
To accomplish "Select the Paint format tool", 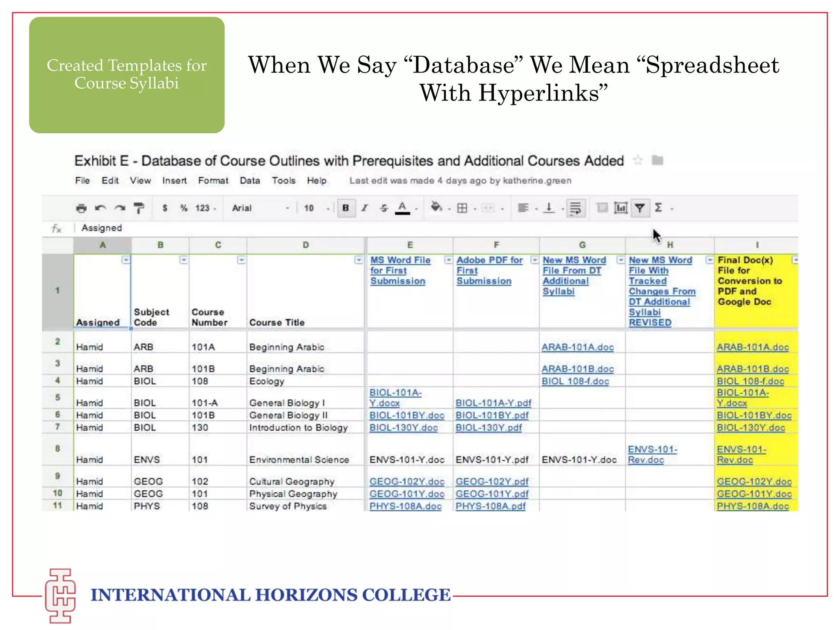I will [x=139, y=208].
